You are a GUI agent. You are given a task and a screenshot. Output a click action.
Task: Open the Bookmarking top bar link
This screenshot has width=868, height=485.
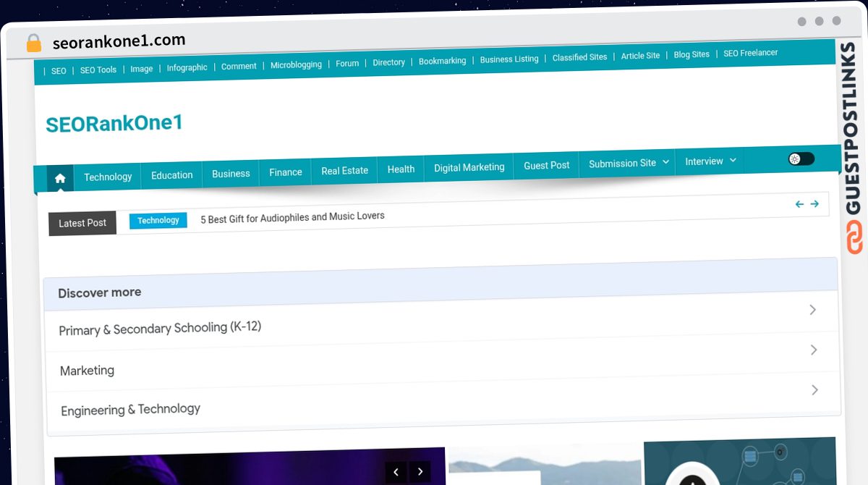(x=442, y=62)
